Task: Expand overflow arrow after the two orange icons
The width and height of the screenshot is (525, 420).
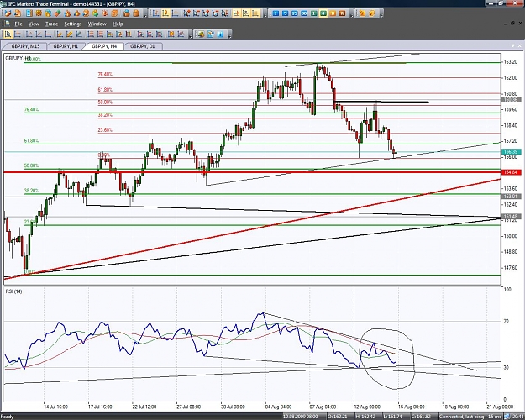Action: click(x=381, y=14)
